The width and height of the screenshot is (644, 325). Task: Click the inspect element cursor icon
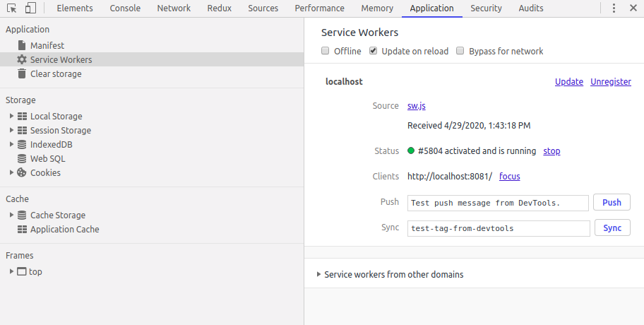click(12, 8)
